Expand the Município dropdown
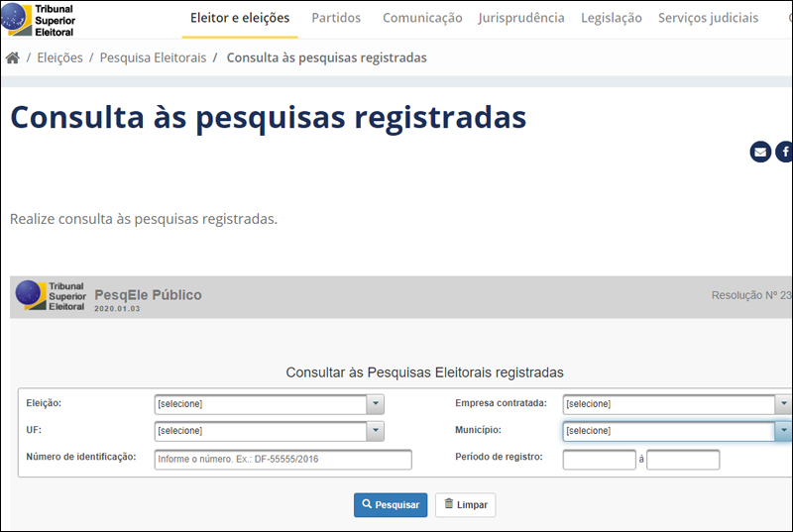793x532 pixels. 783,431
